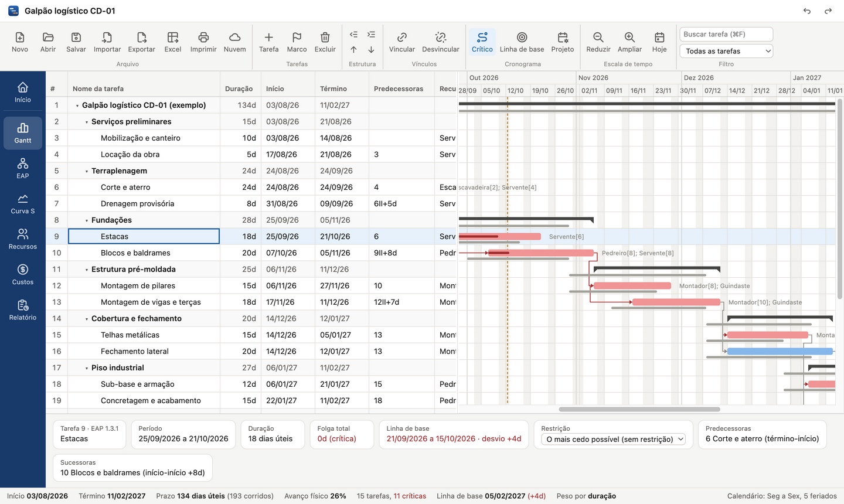
Task: Go to Recursos section
Action: click(x=23, y=239)
